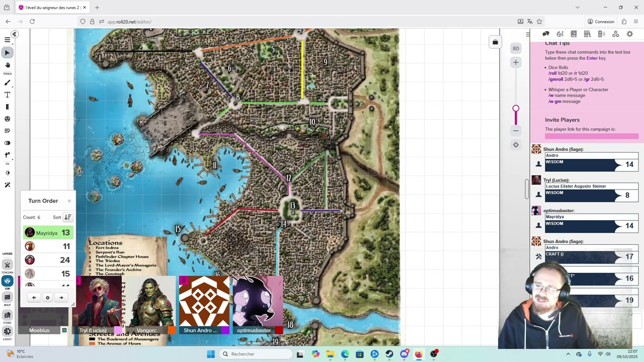This screenshot has width=644, height=362.
Task: Go back in browser history
Action: tap(8, 22)
